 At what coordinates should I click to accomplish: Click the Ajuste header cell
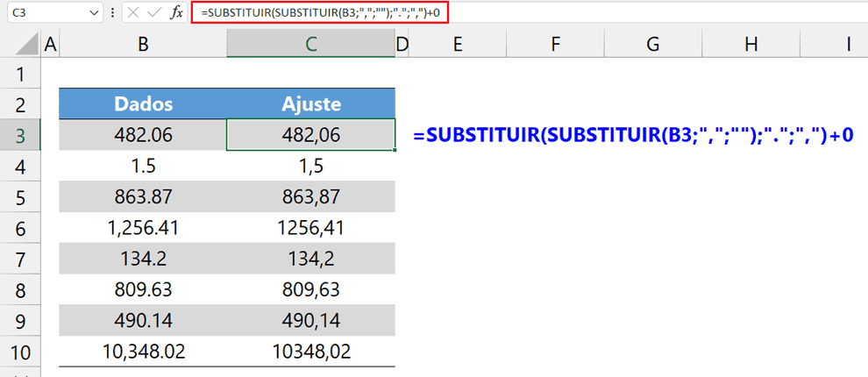(311, 103)
